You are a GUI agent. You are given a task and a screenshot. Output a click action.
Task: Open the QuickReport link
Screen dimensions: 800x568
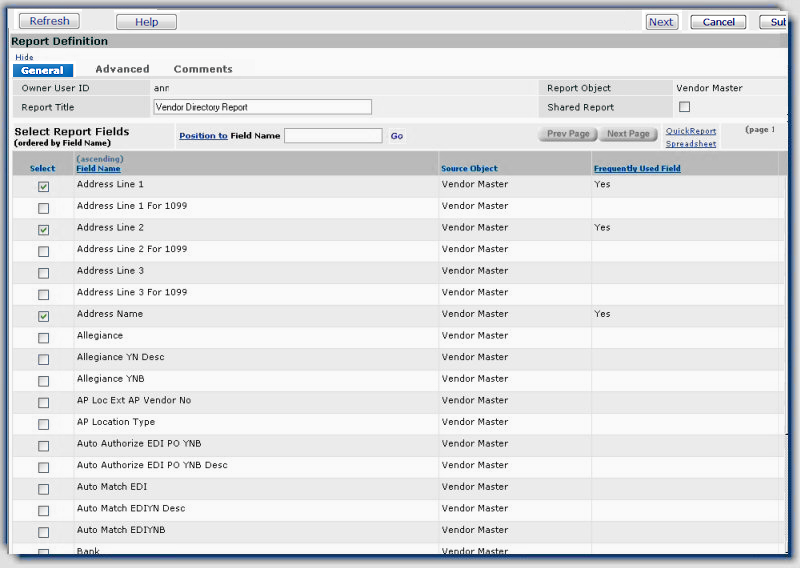point(691,131)
